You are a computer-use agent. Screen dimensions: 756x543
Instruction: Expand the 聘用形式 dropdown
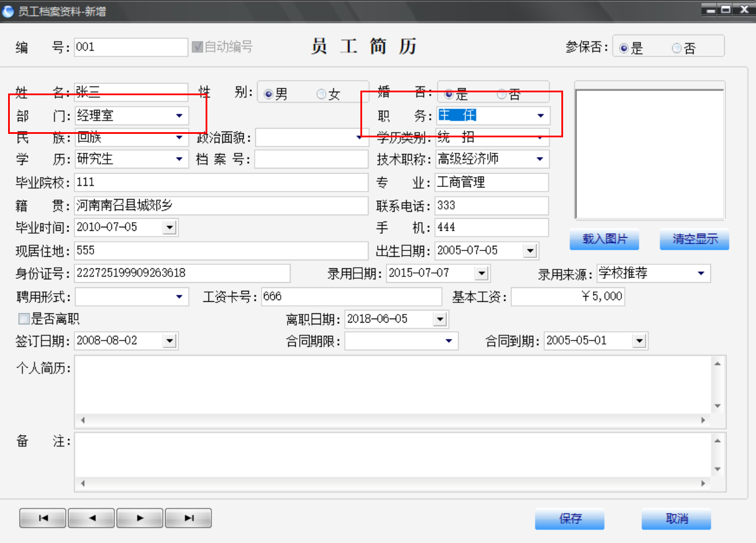click(179, 297)
